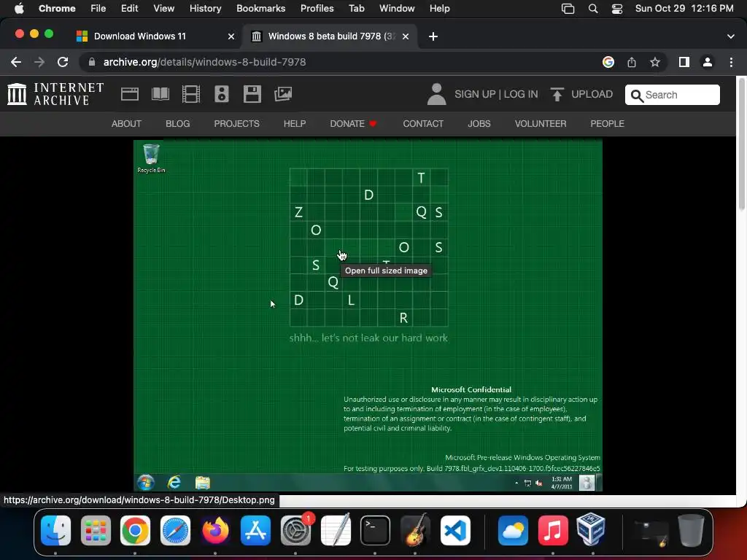Screen dimensions: 747x560
Task: Open the Images media icon
Action: click(283, 94)
